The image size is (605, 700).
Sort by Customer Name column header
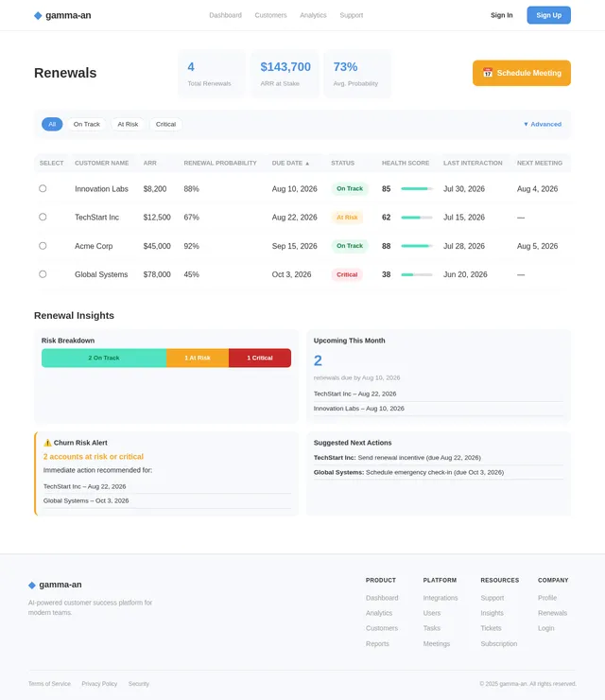102,163
